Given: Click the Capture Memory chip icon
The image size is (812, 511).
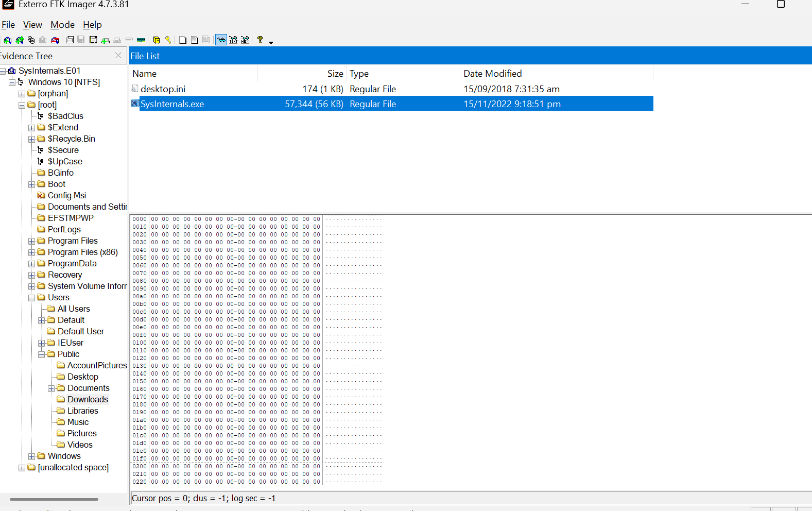Looking at the screenshot, I should coord(141,40).
